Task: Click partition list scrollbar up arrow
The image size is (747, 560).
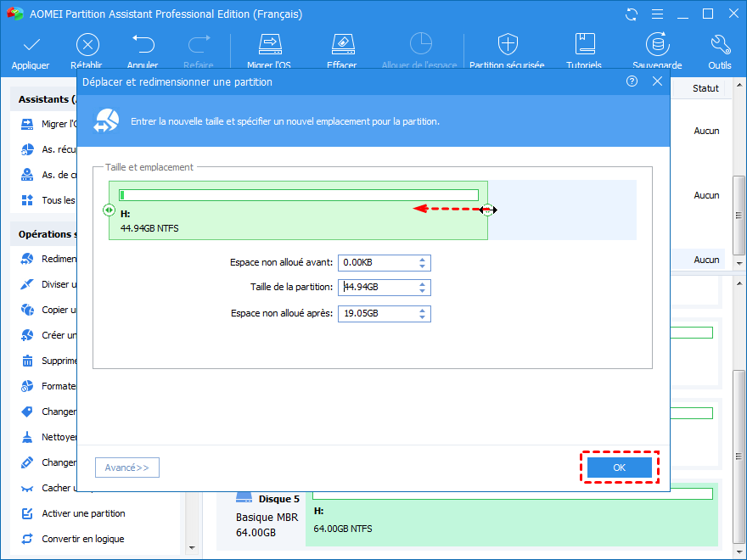Action: pyautogui.click(x=739, y=85)
